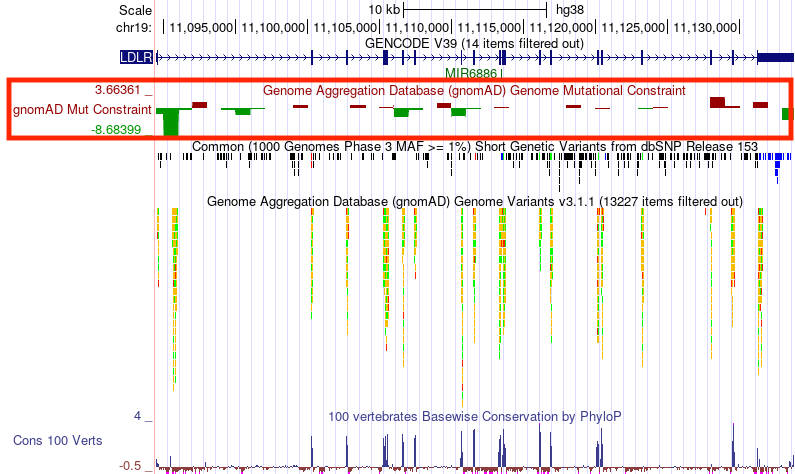Image resolution: width=795 pixels, height=474 pixels.
Task: Click the dbSNP Release 153 Common variants title
Action: (475, 147)
